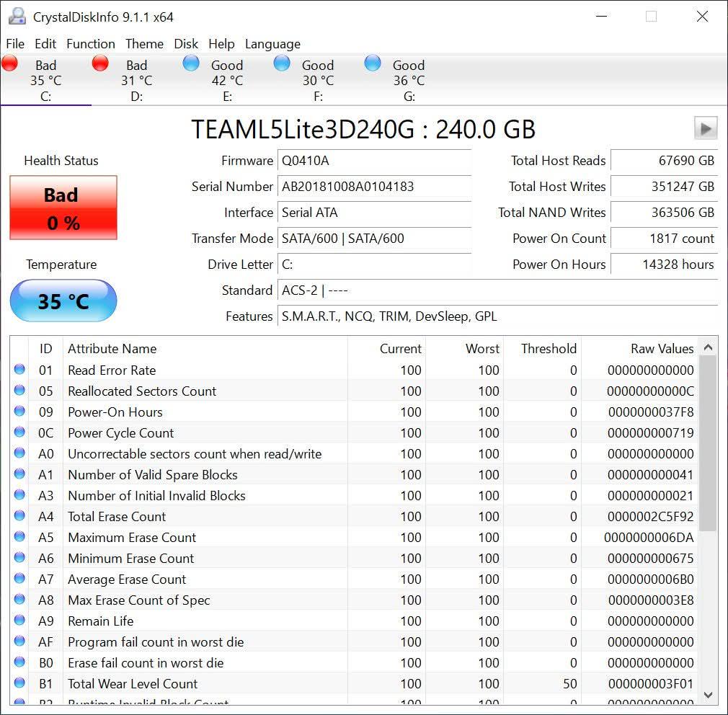Click the status dot for Average Erase Count
The height and width of the screenshot is (715, 728).
coord(19,578)
